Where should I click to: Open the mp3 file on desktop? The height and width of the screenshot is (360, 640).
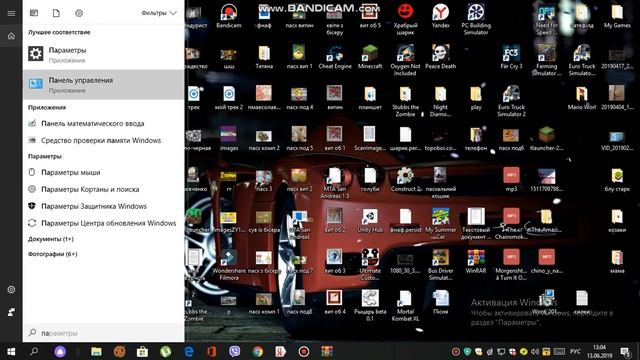(511, 180)
